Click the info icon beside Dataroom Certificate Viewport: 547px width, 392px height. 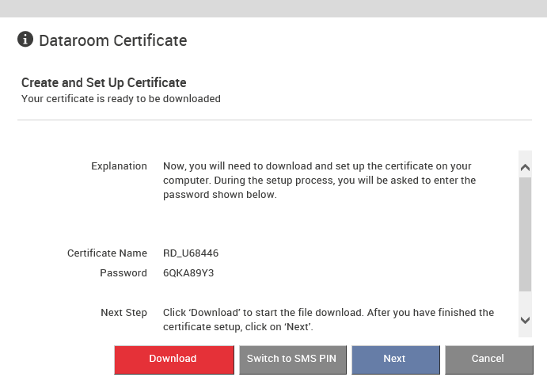pos(25,39)
